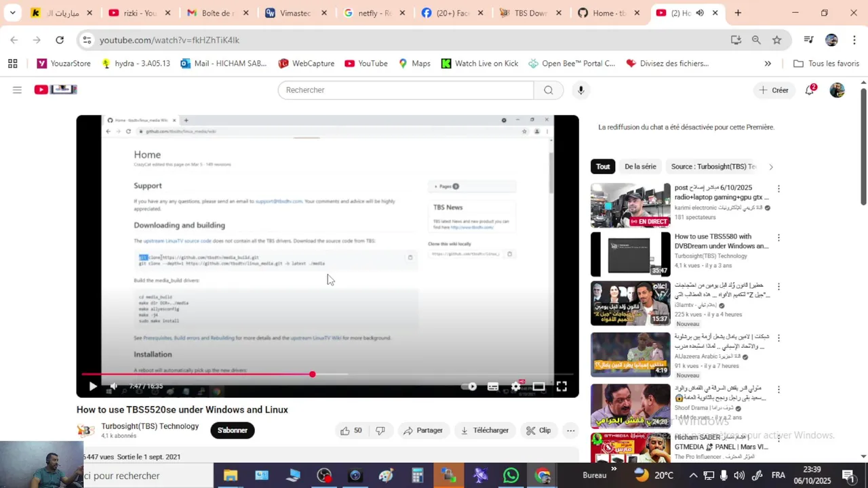Image resolution: width=868 pixels, height=488 pixels.
Task: Switch to TBS Download tab
Action: 532,13
